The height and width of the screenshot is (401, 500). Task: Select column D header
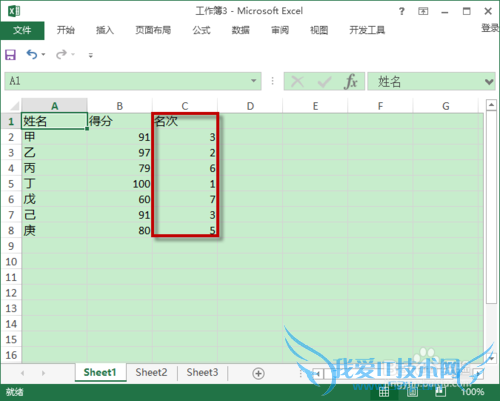click(x=250, y=106)
